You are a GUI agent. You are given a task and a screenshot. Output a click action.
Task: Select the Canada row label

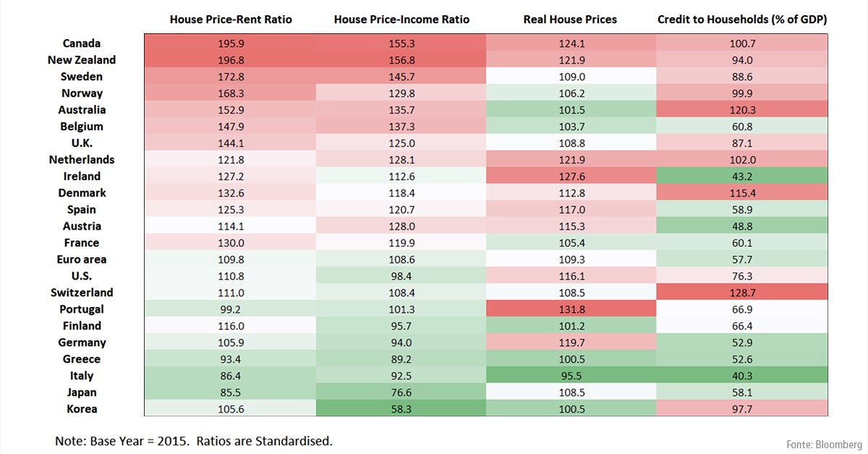pos(82,43)
